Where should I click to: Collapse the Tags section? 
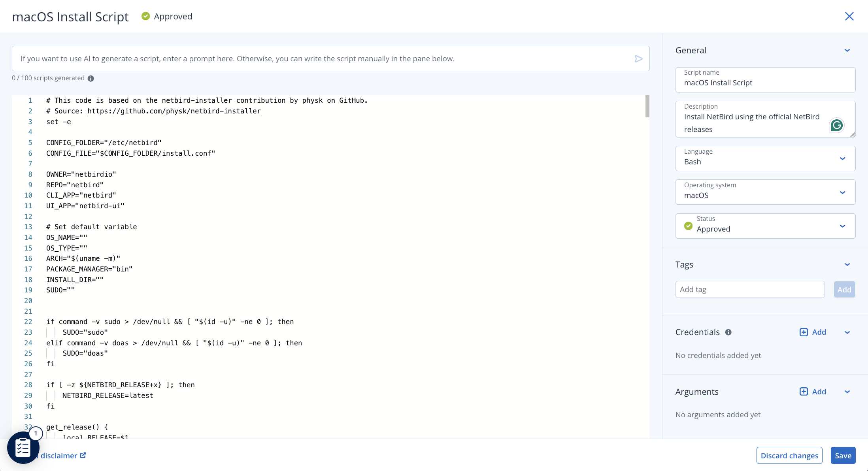click(847, 264)
